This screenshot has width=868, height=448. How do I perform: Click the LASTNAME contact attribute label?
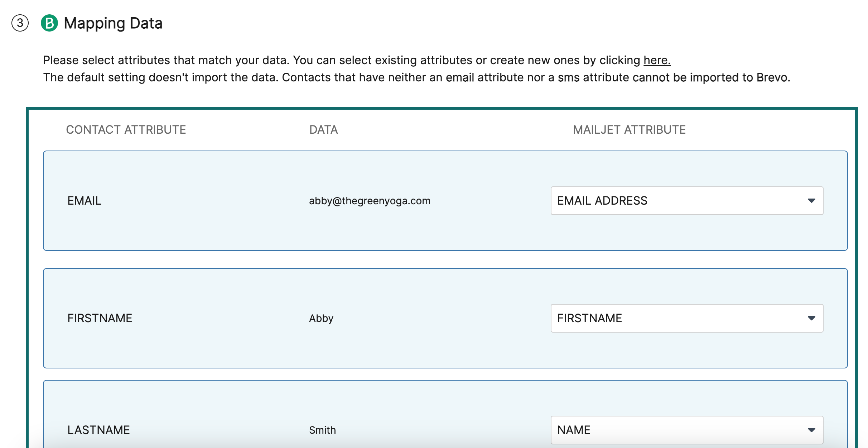pyautogui.click(x=99, y=430)
